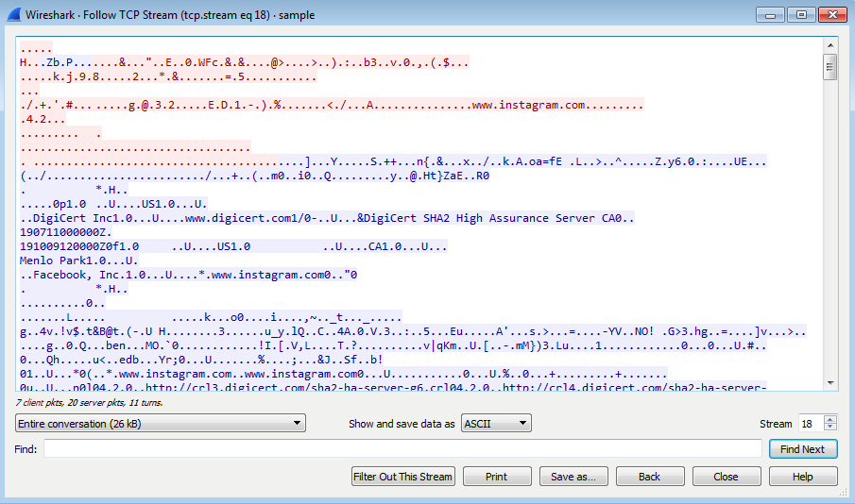Click Filter Out This Stream button
This screenshot has height=504, width=855.
[403, 477]
